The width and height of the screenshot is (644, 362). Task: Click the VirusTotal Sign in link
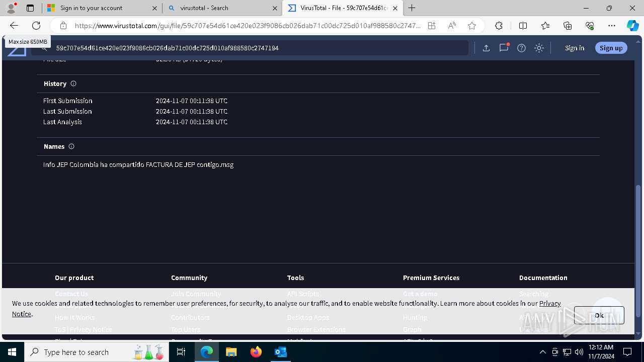(575, 48)
